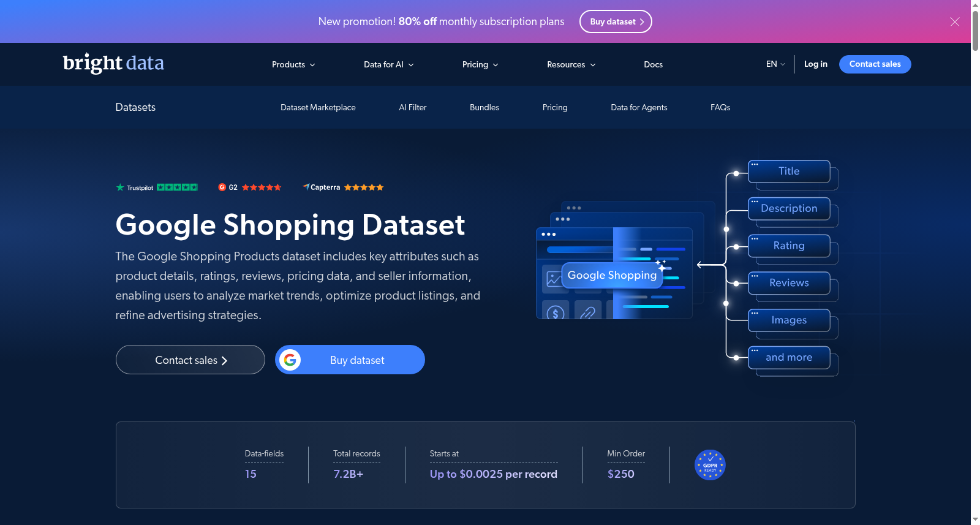Click the scrollbar down arrow

click(975, 520)
